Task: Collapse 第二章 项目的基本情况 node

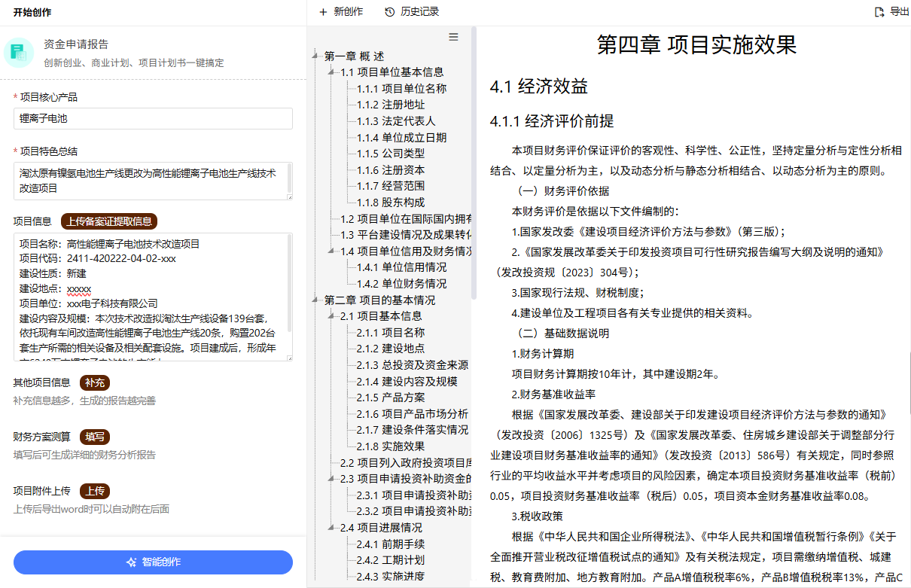Action: [x=315, y=300]
